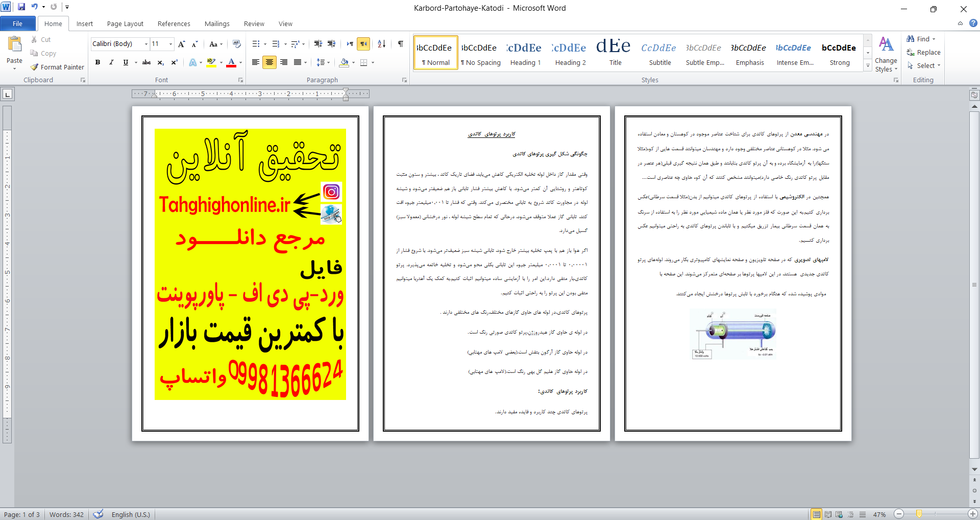
Task: Click the Zoom Out minus button
Action: click(x=899, y=514)
